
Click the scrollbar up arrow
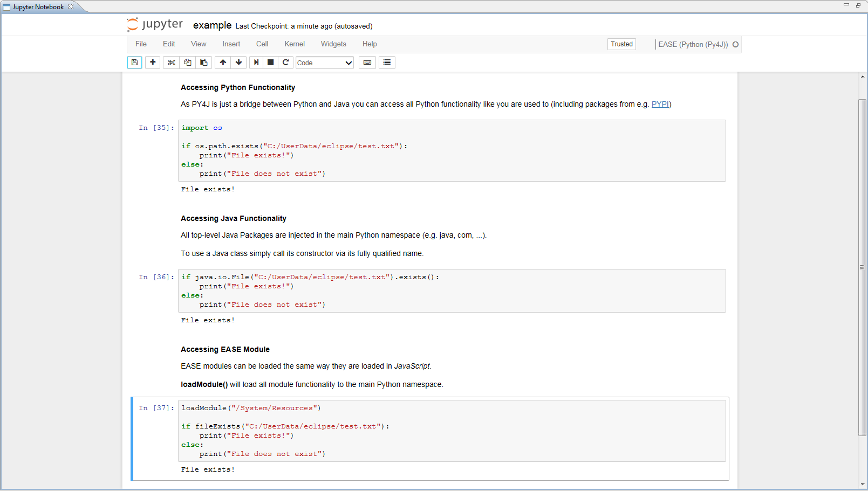pyautogui.click(x=862, y=77)
